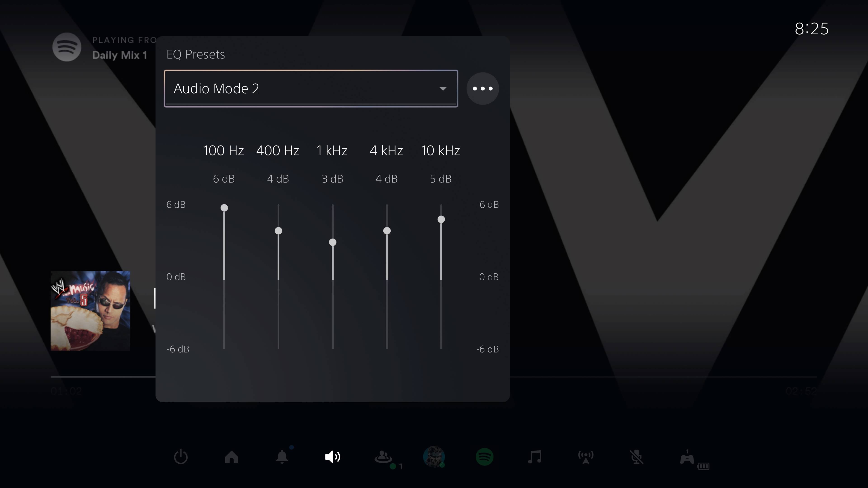The height and width of the screenshot is (488, 868).
Task: Toggle the user profile icon
Action: [433, 457]
